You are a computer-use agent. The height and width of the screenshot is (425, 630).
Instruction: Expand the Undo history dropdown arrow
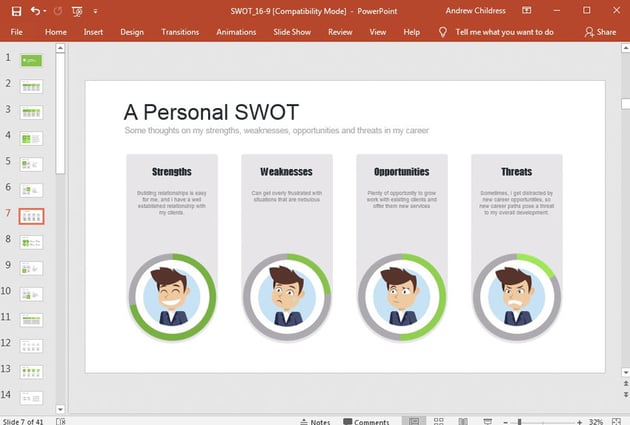coord(46,10)
